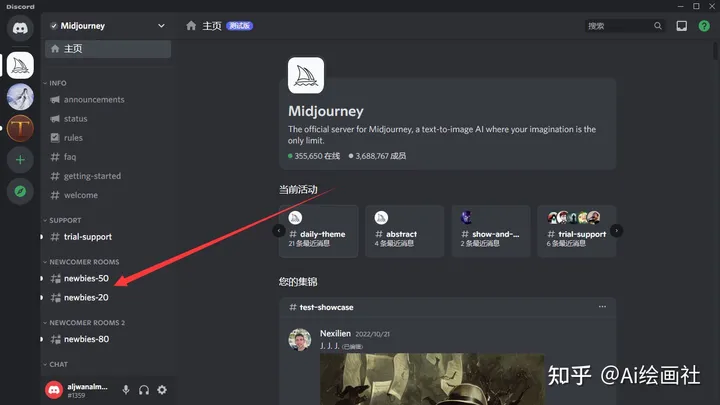Open the newbies-20 channel
The width and height of the screenshot is (720, 405).
86,297
